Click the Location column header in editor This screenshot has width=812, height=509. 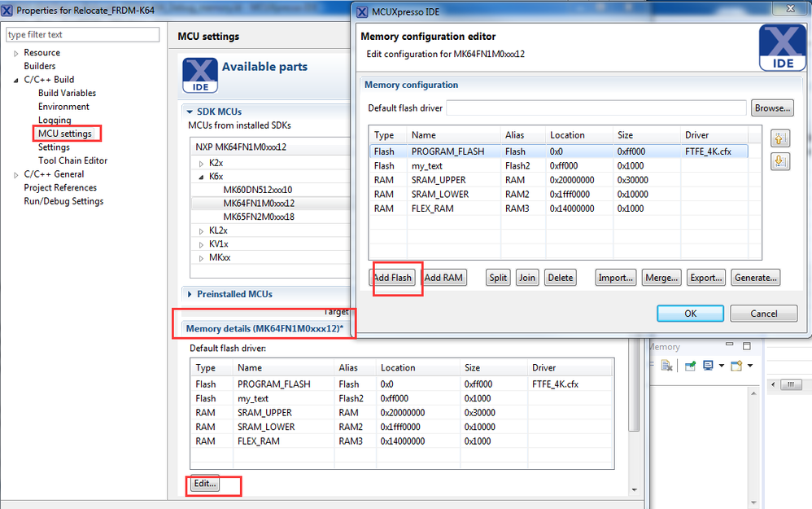click(x=579, y=135)
